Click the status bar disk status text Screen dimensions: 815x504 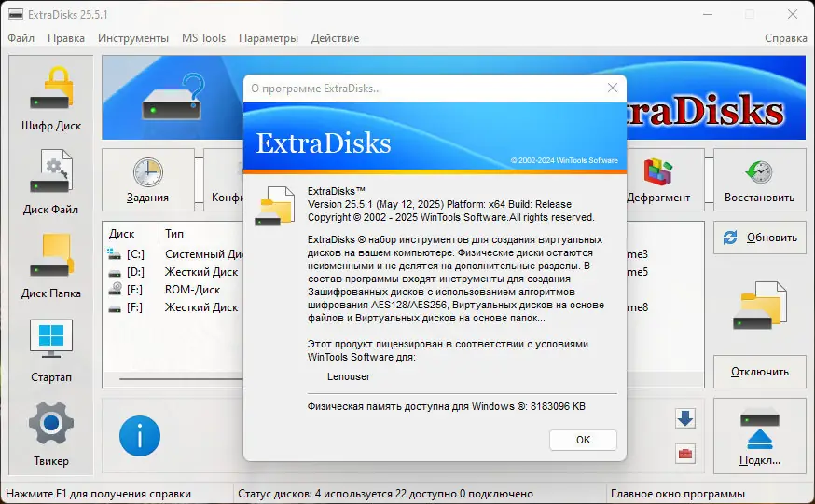[385, 494]
